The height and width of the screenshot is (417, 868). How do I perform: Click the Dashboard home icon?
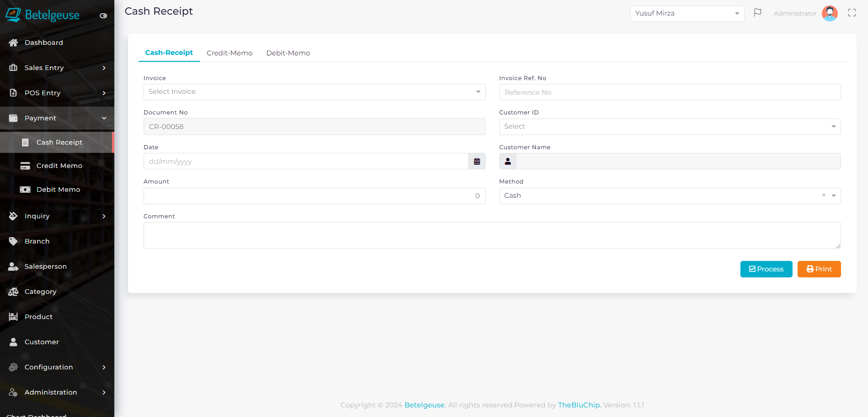[13, 43]
